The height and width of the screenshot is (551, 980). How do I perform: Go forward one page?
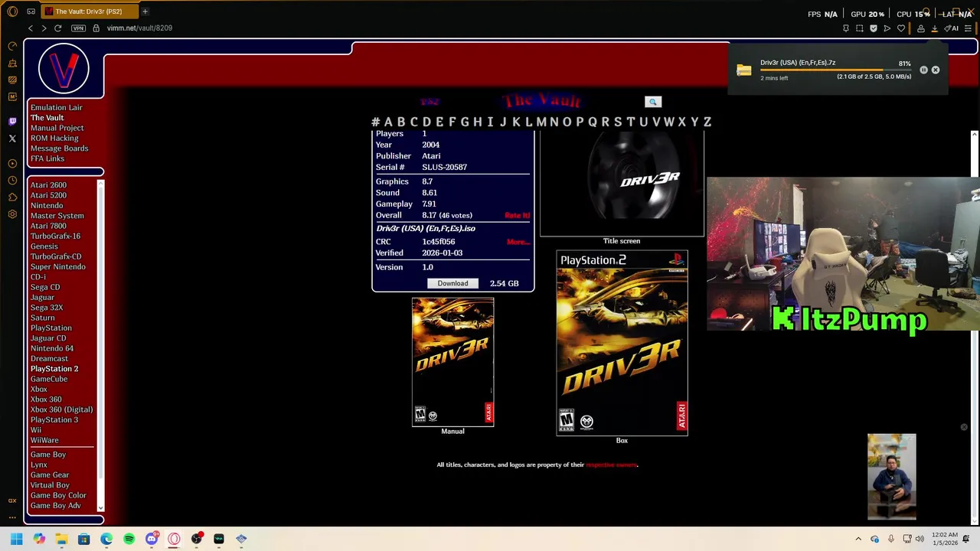(44, 28)
